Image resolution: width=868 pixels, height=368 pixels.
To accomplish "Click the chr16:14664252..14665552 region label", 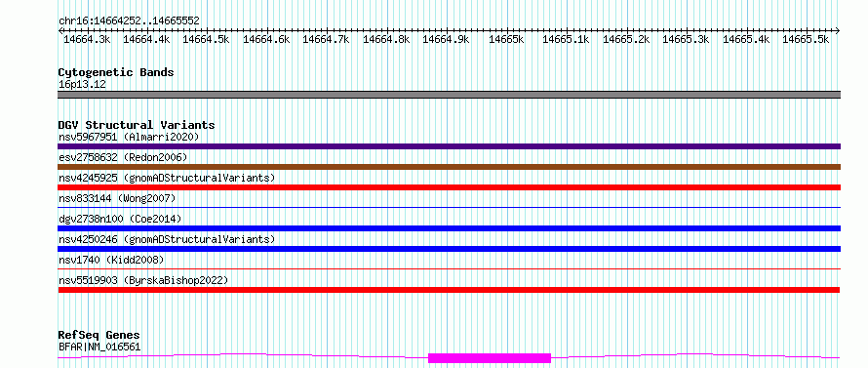I will click(x=129, y=21).
